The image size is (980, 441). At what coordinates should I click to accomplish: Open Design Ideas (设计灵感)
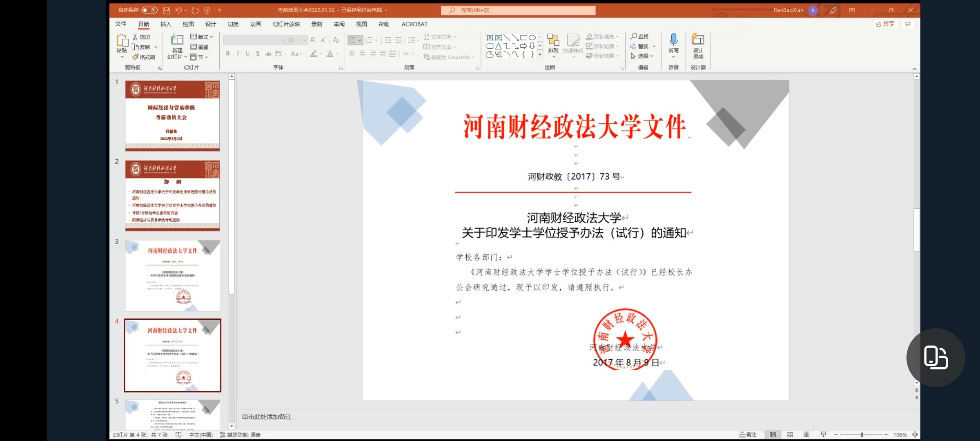point(698,46)
